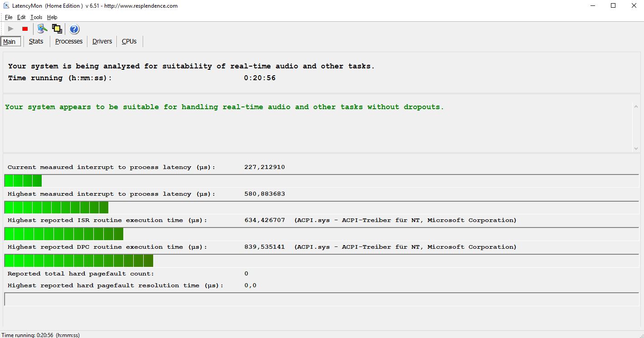Click the highest latency value 580,883683
644x338 pixels.
pyautogui.click(x=264, y=194)
